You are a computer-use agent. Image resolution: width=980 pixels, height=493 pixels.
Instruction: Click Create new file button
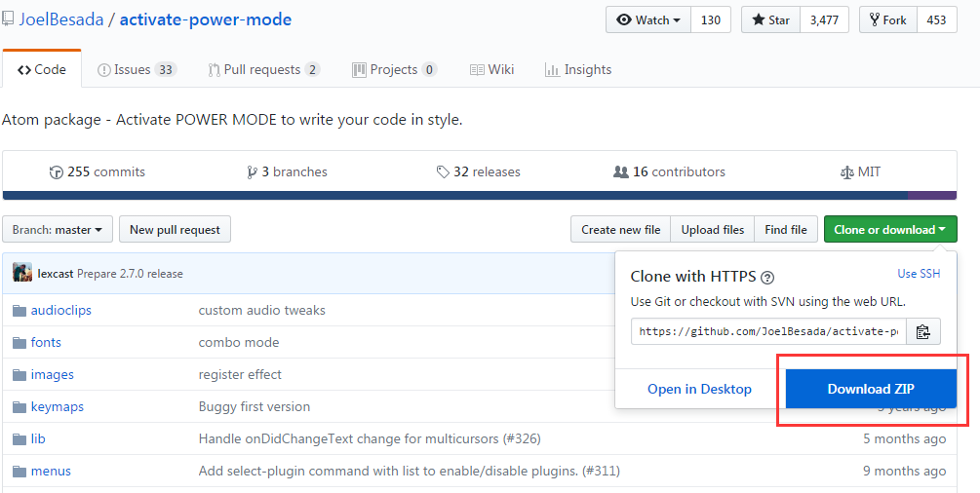click(620, 229)
